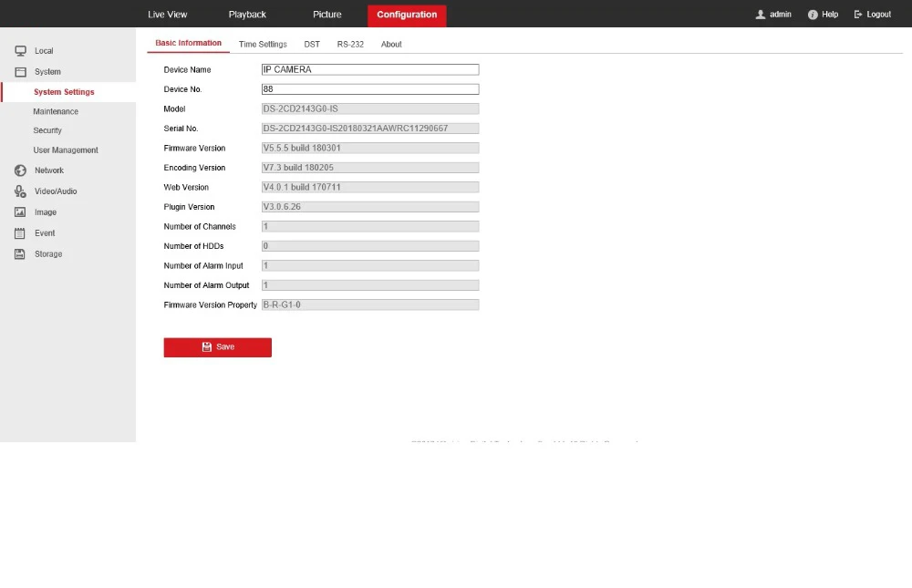Image resolution: width=912 pixels, height=588 pixels.
Task: Click the Number of Alarm Output field
Action: point(370,285)
